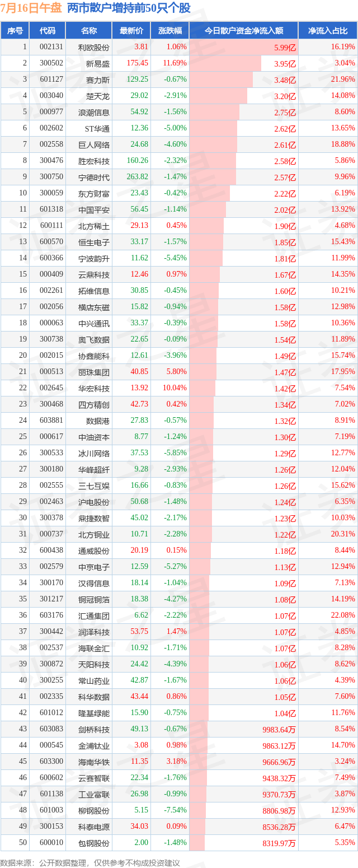358x868 pixels.
Task: Select stock name 楚天龙
Action: coord(98,96)
